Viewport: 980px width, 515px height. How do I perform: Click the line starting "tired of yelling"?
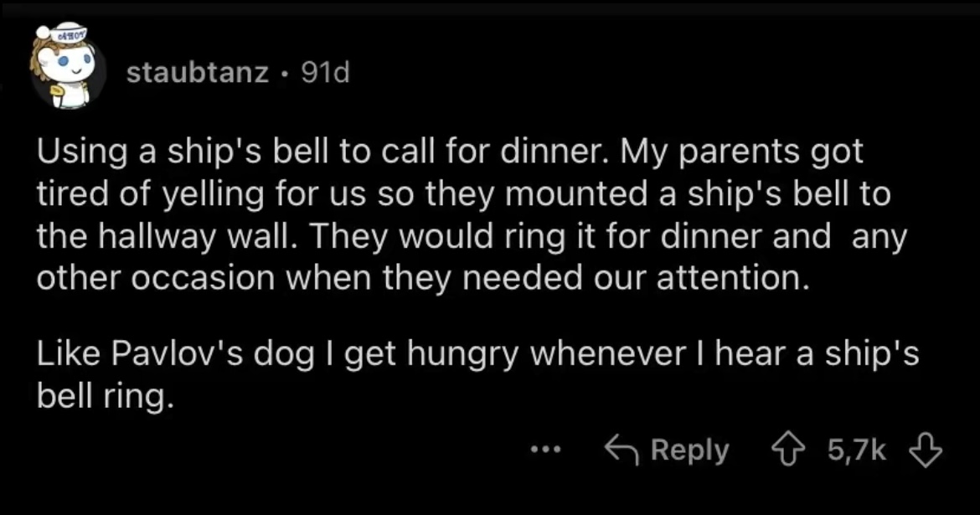(x=462, y=196)
